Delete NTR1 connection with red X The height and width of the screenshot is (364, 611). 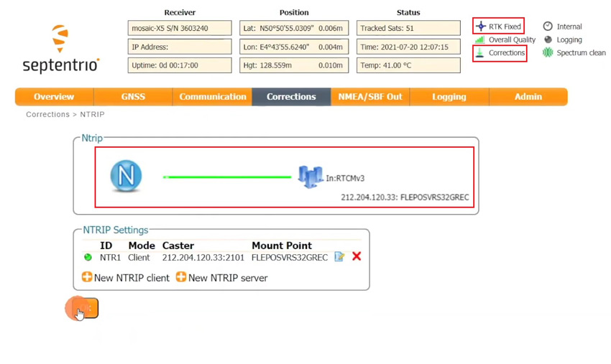point(357,256)
